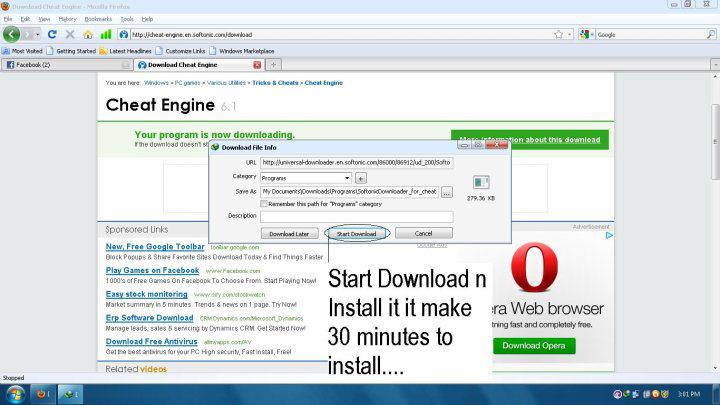Click the green Download Opera button

(x=534, y=346)
